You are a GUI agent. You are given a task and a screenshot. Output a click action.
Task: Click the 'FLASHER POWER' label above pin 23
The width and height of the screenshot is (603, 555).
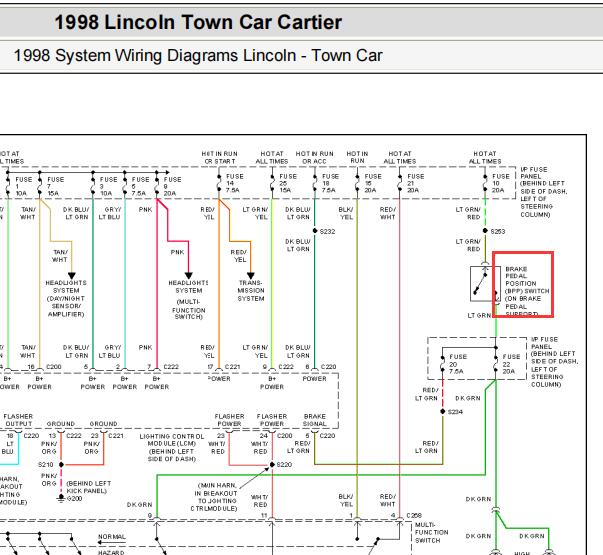pyautogui.click(x=229, y=420)
